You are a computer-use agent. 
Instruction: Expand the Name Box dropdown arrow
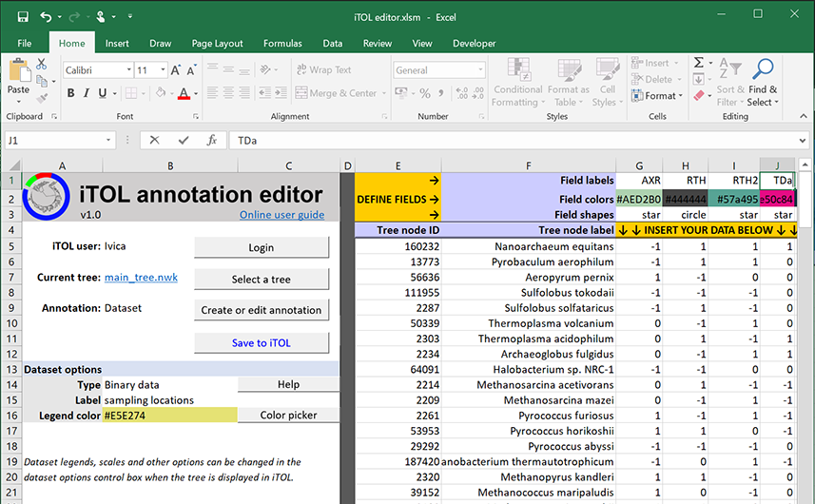pyautogui.click(x=108, y=141)
